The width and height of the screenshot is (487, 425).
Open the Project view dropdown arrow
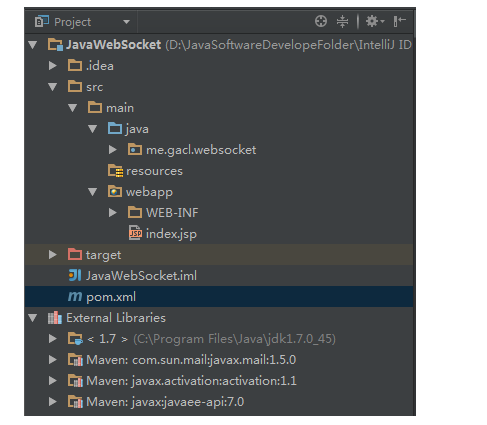(126, 22)
